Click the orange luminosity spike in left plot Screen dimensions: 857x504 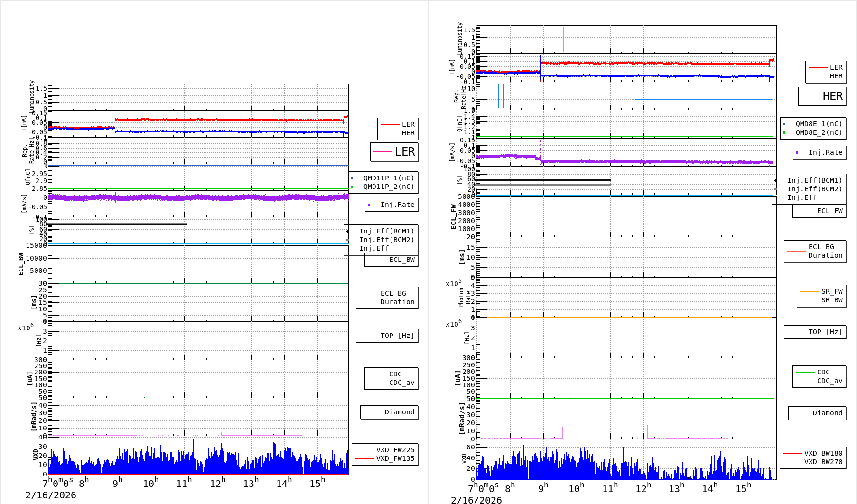(138, 97)
